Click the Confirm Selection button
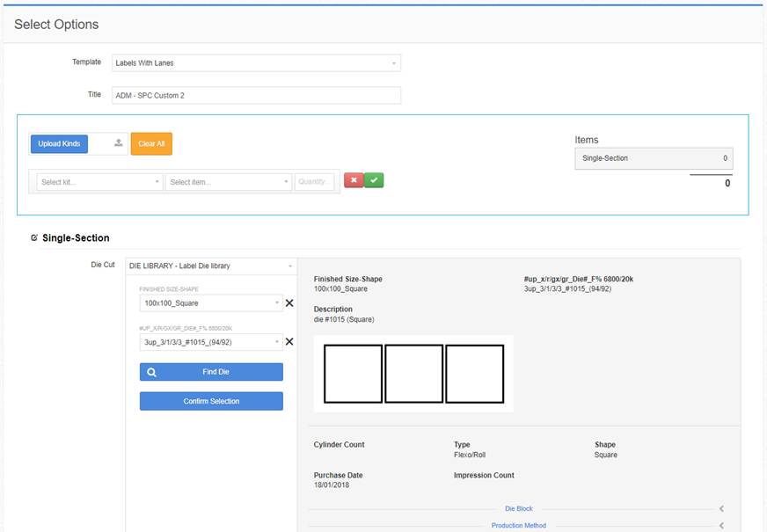The height and width of the screenshot is (532, 767). click(211, 401)
